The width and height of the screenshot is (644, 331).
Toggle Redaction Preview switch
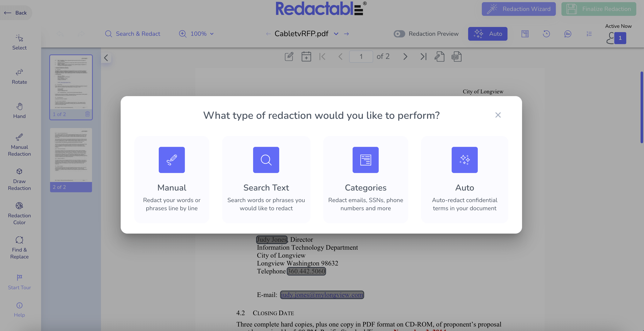pos(399,34)
